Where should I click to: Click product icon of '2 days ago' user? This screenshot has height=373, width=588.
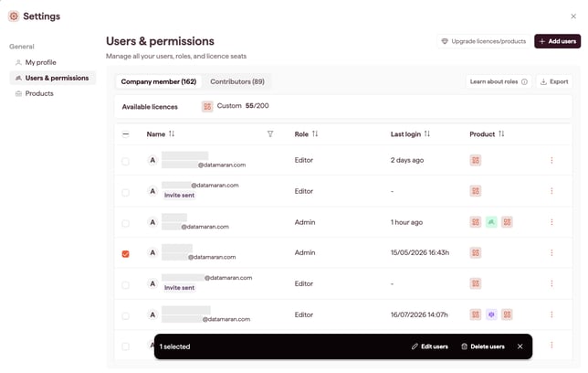[476, 160]
